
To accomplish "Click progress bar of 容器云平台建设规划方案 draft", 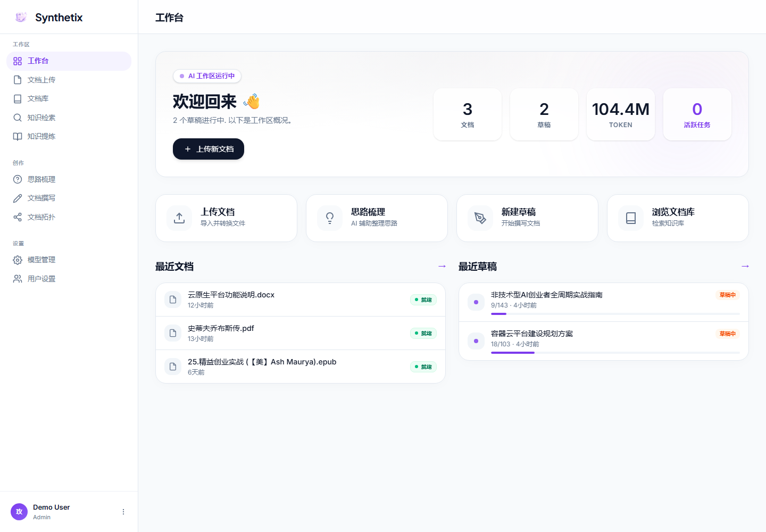I will (615, 353).
